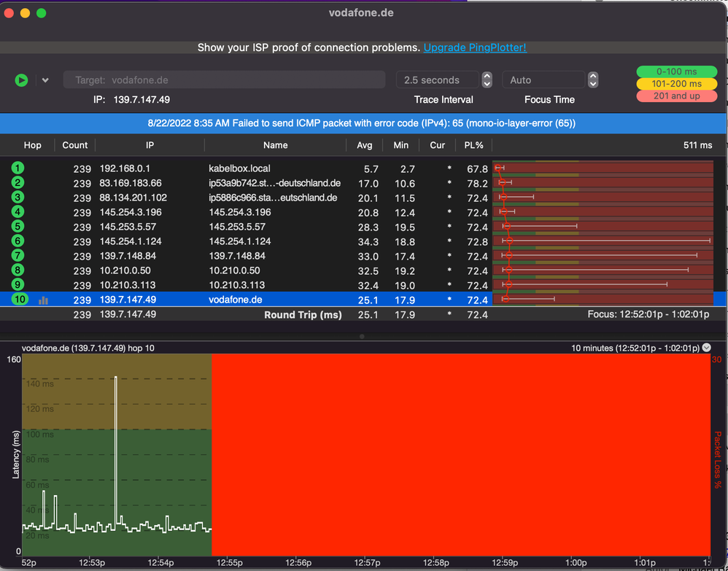Click the red latency marker in hop 6 graph
This screenshot has width=728, height=571.
click(509, 241)
